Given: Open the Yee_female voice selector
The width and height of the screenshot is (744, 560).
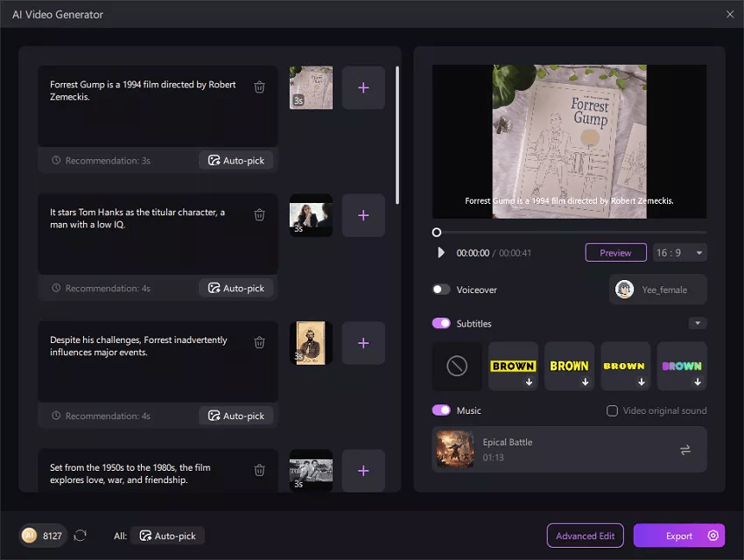Looking at the screenshot, I should (657, 289).
